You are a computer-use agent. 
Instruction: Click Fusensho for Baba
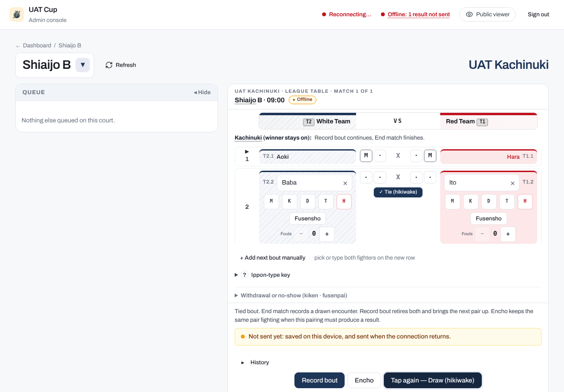tap(307, 218)
